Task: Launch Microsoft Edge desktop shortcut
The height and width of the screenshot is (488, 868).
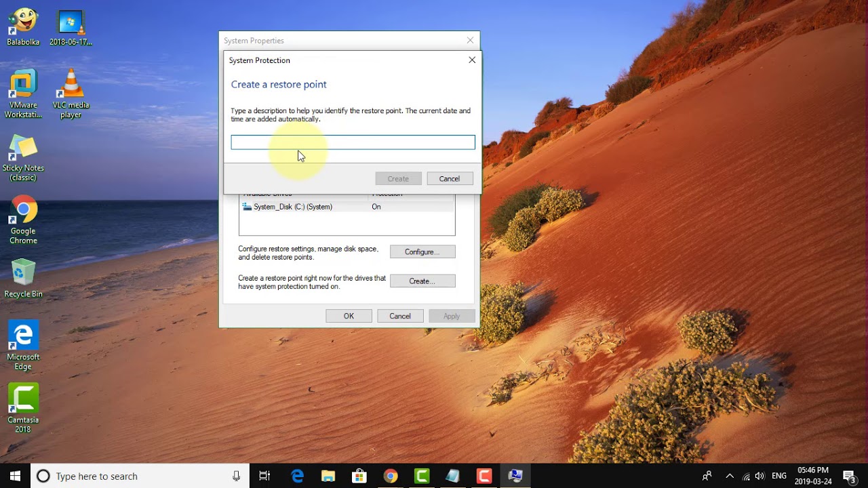Action: coord(23,346)
